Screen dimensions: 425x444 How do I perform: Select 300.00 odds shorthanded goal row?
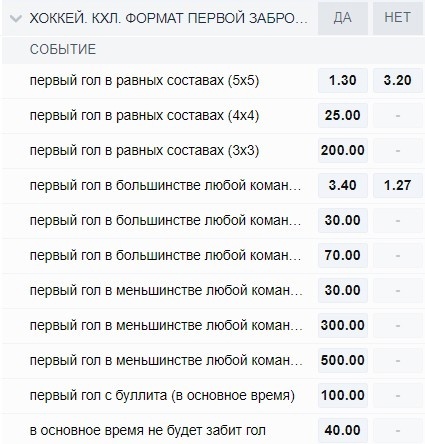(343, 325)
